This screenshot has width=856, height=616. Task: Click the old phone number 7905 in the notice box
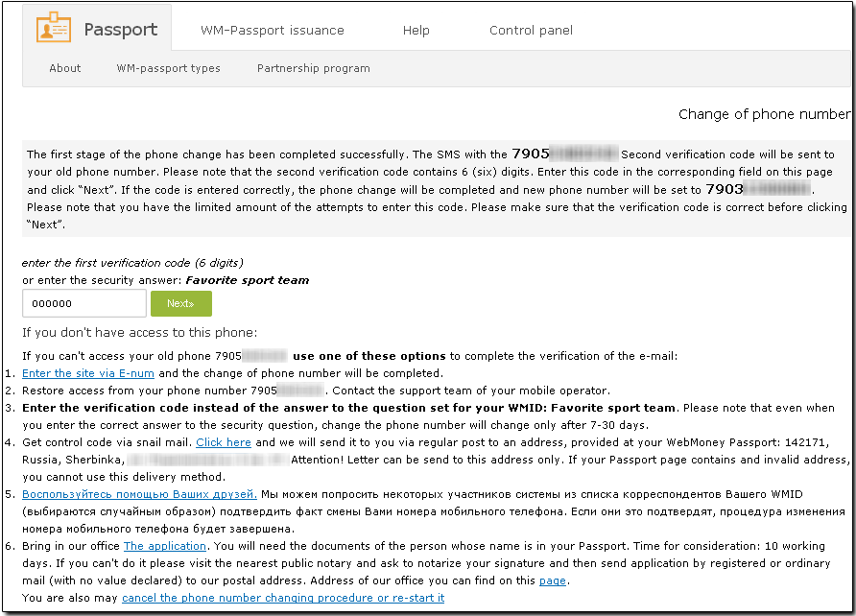pos(564,154)
